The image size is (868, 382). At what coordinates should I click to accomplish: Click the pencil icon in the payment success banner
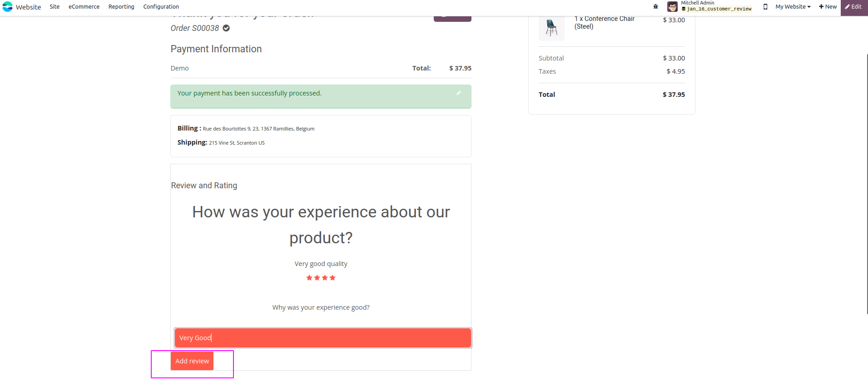pyautogui.click(x=458, y=93)
